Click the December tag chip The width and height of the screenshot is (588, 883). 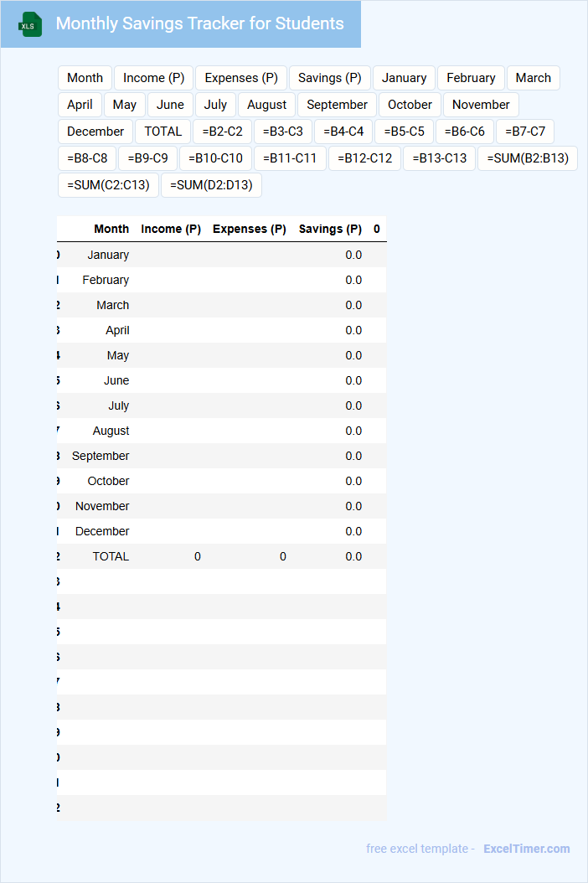click(x=95, y=132)
